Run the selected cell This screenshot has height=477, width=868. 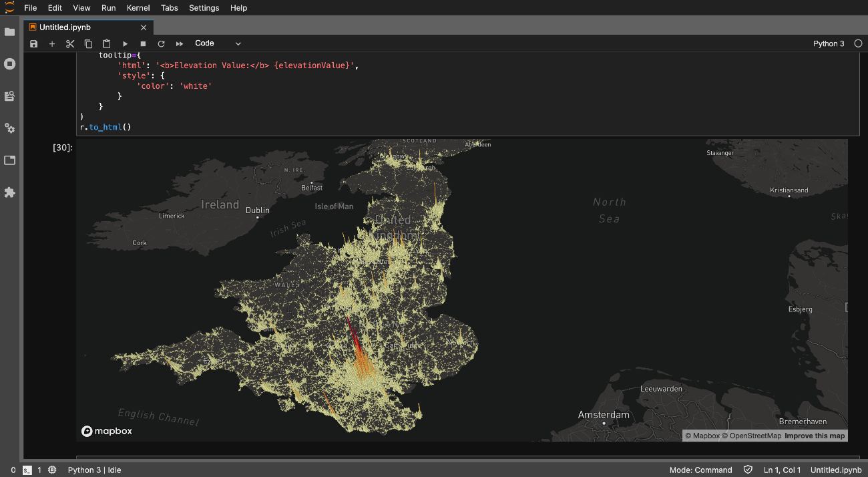pos(125,43)
